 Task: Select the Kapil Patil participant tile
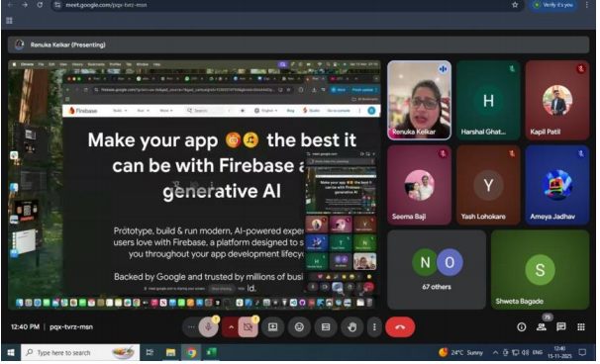557,101
